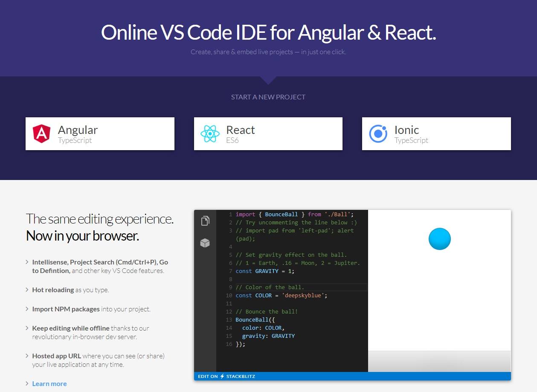Click chevron beside Keep editing while offline
Screen dimensions: 537x392
point(27,328)
